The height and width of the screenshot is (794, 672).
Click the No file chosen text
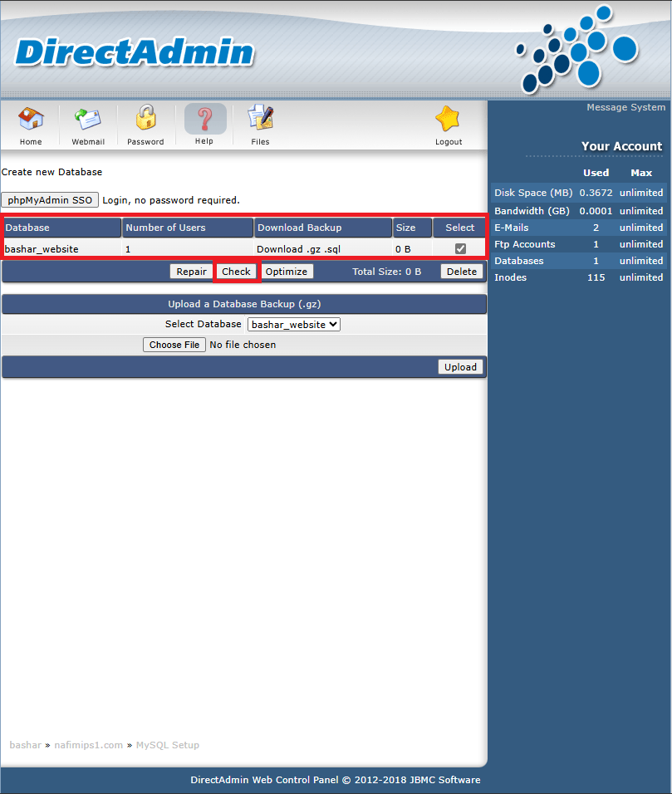click(x=243, y=345)
